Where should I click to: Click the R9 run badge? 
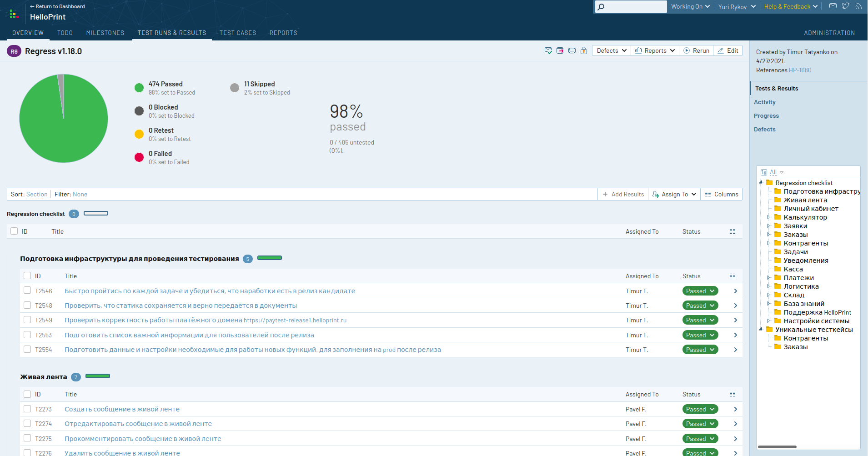(x=14, y=51)
